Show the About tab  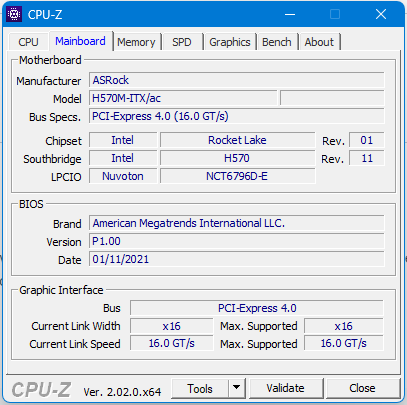[x=319, y=42]
